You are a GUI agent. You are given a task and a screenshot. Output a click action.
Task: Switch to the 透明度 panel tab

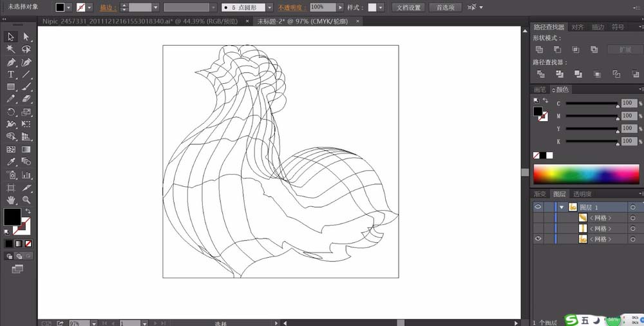click(582, 194)
